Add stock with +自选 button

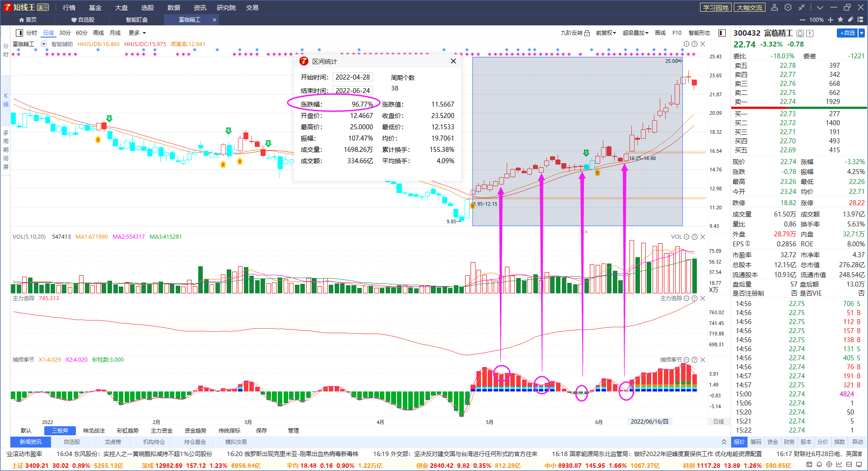coord(848,33)
